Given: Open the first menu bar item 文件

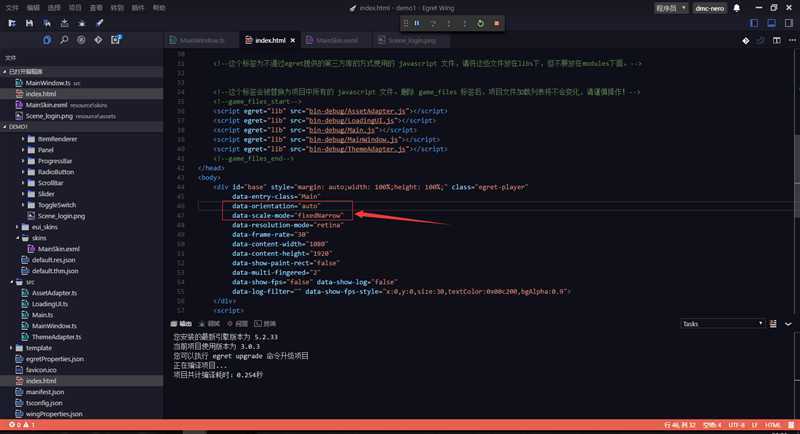Looking at the screenshot, I should coord(12,8).
